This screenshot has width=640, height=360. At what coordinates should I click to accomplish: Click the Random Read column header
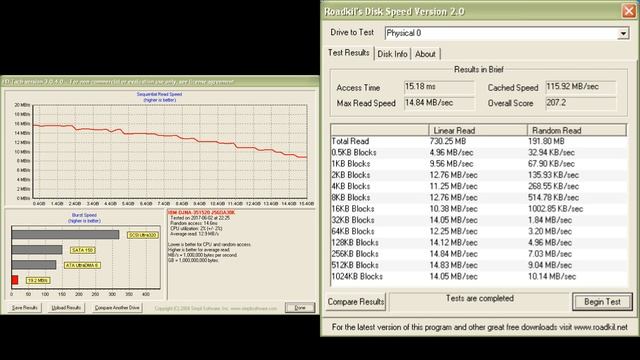click(x=577, y=130)
